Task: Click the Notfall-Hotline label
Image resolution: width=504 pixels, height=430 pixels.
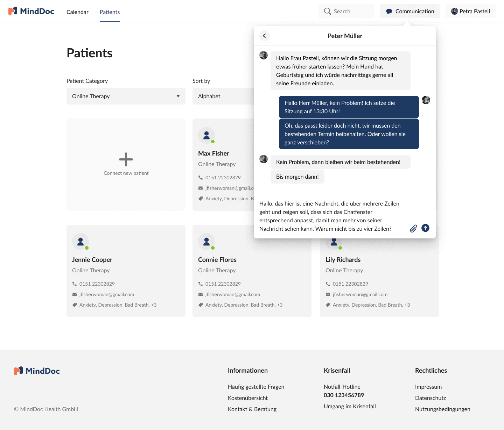Action: coord(342,387)
